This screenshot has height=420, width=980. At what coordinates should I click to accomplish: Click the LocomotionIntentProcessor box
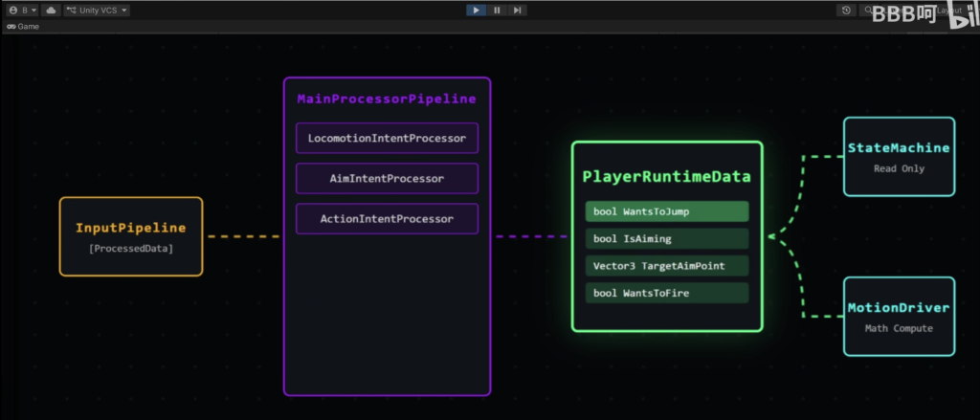point(387,138)
